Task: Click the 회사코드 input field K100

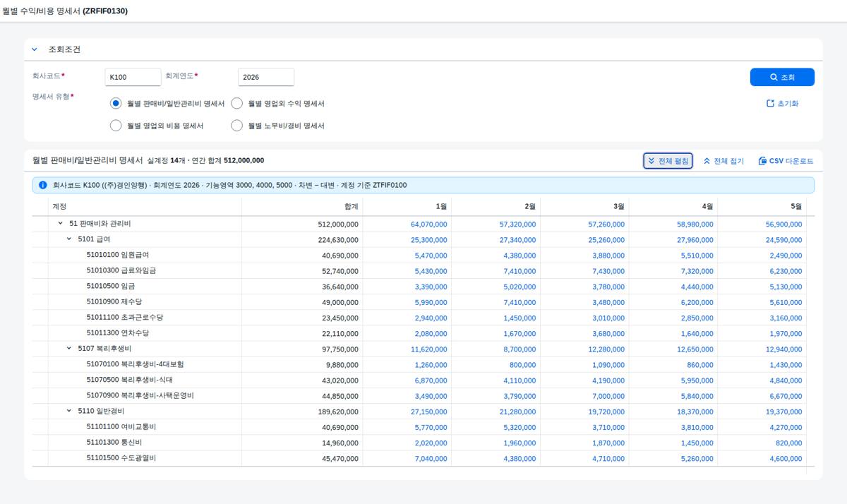Action: point(133,77)
